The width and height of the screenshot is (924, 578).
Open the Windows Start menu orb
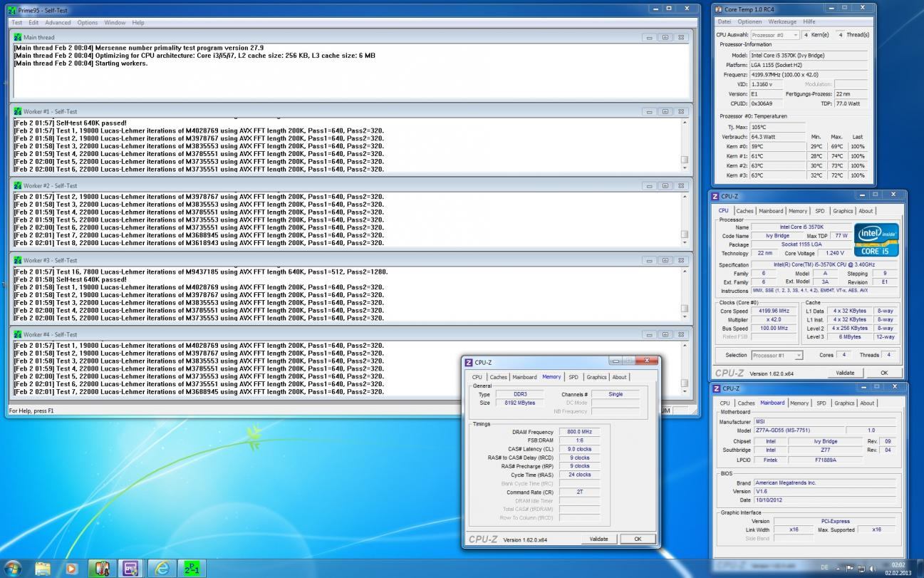coord(13,568)
